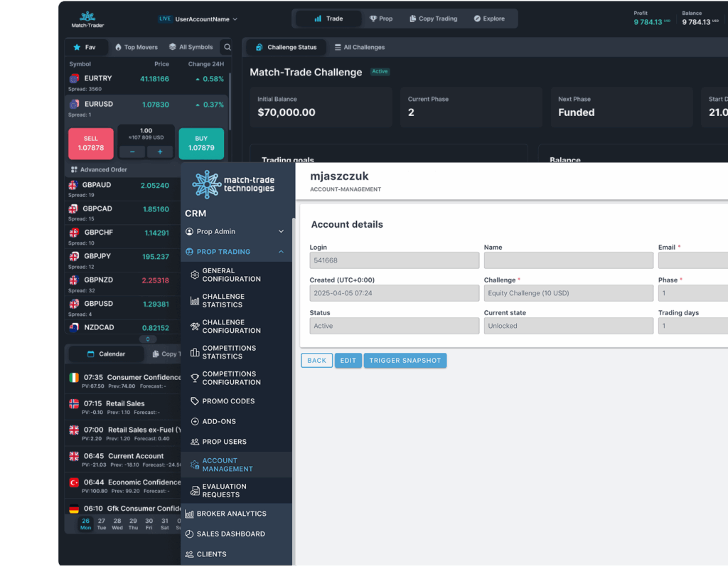The image size is (728, 567).
Task: Select Tue 27 in calendar date strip
Action: [102, 524]
